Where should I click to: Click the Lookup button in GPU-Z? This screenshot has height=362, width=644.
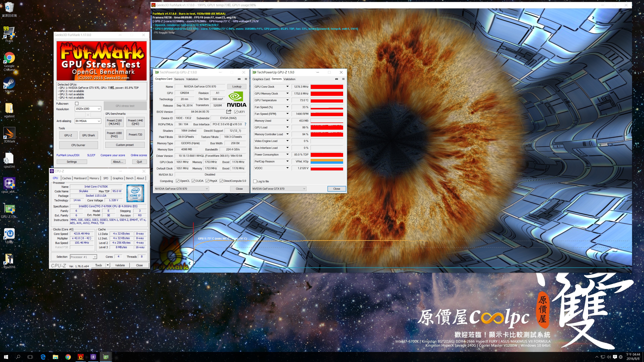(237, 86)
